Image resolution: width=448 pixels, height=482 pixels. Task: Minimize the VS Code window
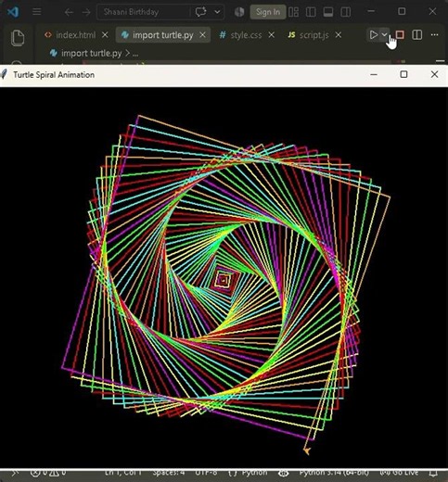click(371, 11)
